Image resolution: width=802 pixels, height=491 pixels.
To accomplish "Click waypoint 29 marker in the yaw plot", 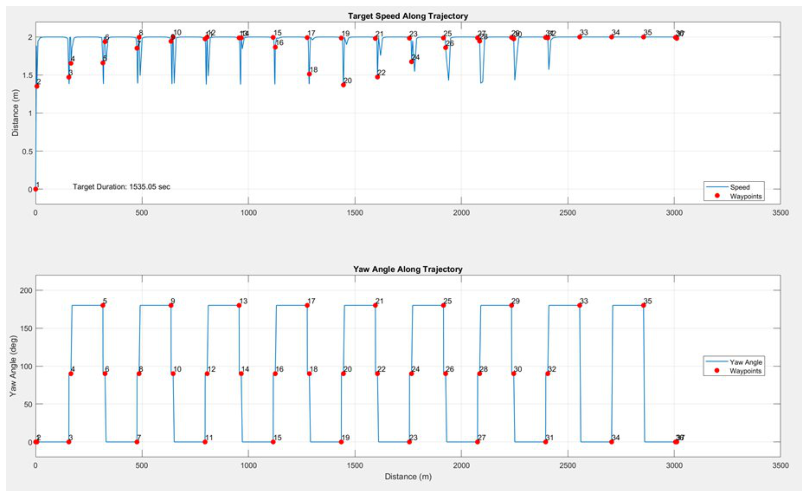I will [x=511, y=305].
